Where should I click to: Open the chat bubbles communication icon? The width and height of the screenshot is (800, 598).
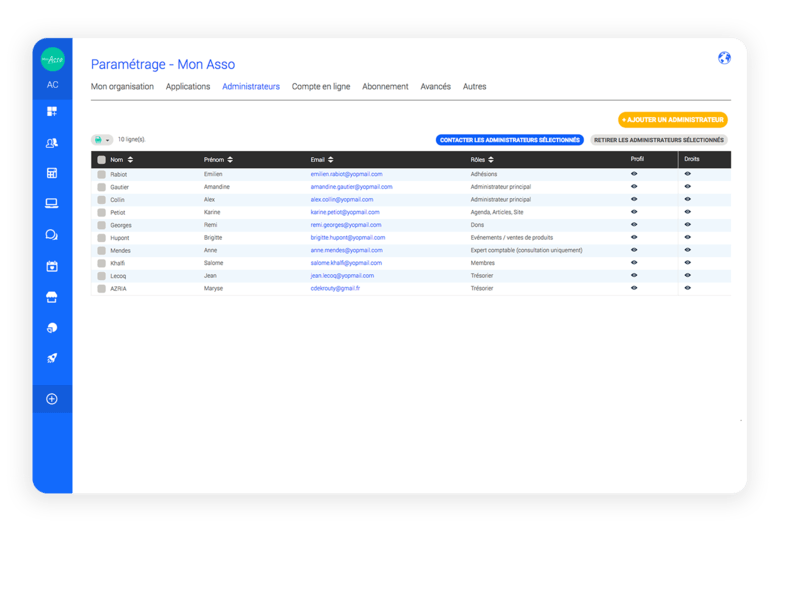point(52,235)
